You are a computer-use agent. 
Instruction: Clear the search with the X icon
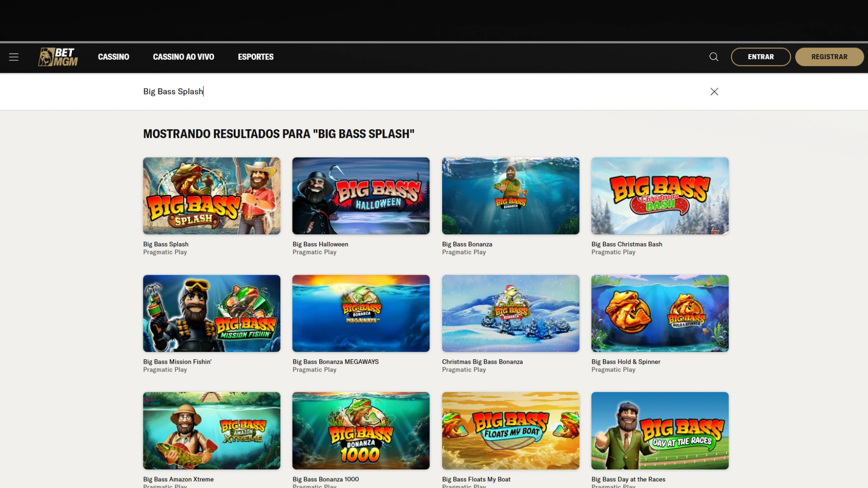714,92
